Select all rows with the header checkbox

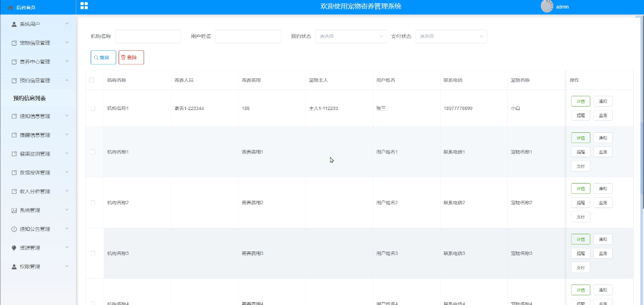click(x=92, y=80)
